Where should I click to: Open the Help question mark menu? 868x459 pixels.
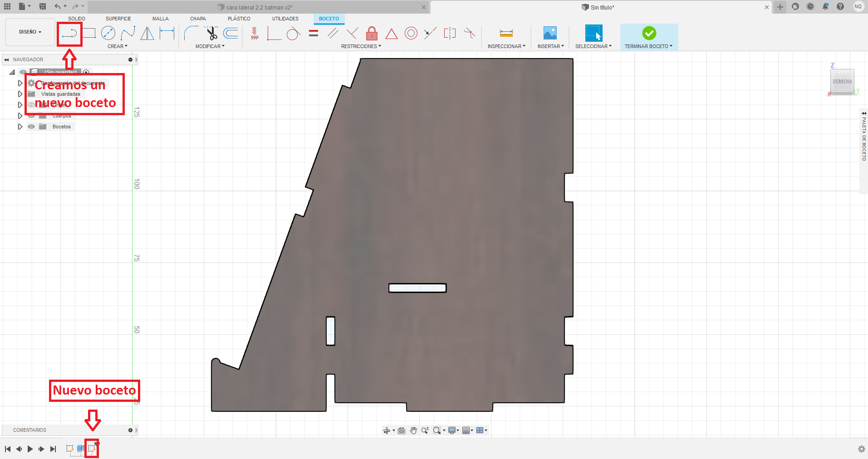tap(840, 6)
